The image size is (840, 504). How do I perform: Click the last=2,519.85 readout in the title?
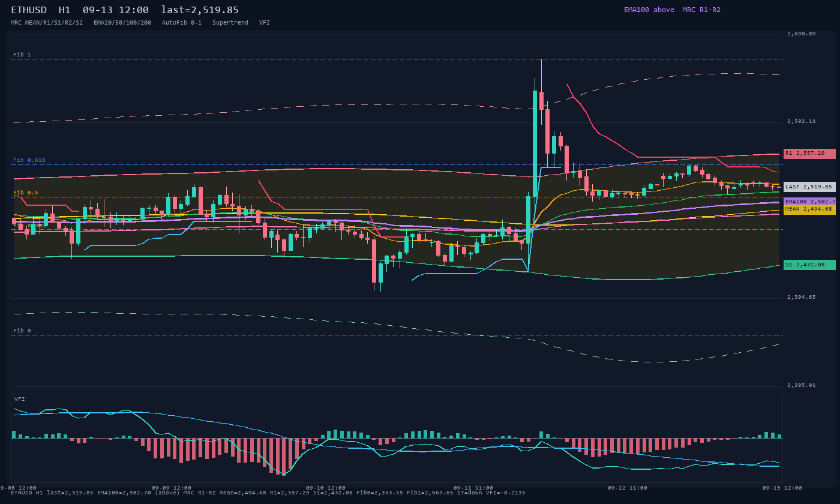click(200, 10)
